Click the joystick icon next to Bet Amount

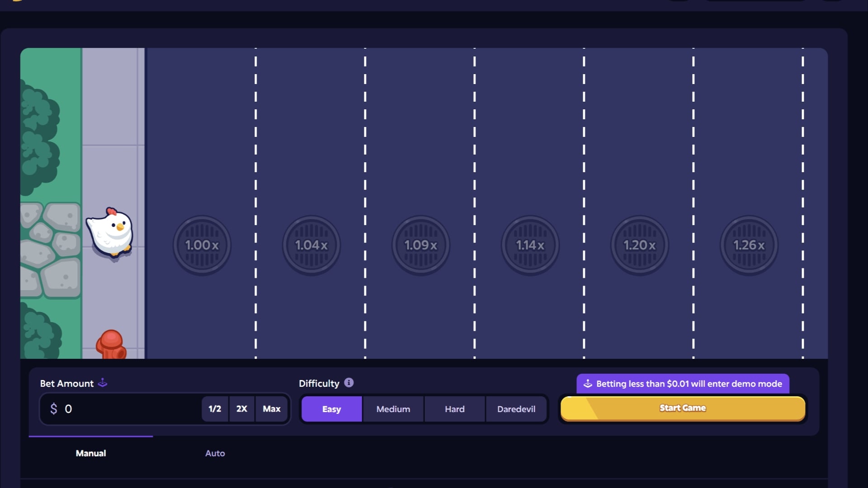[103, 383]
